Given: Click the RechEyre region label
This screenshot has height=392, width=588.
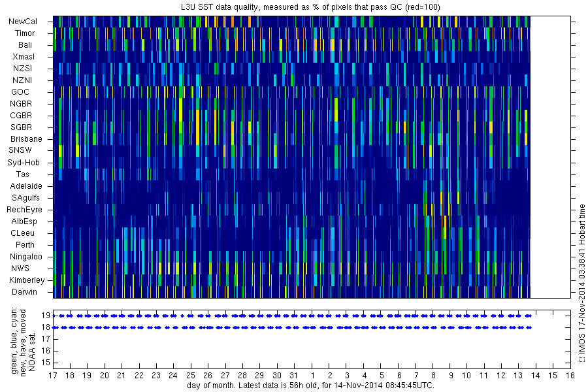Looking at the screenshot, I should [24, 210].
